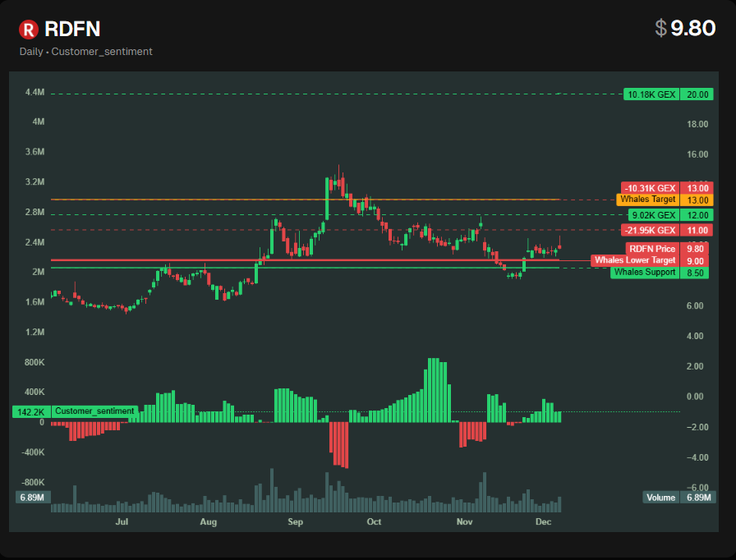Image resolution: width=736 pixels, height=560 pixels.
Task: Click the '6.89M' volume value at right
Action: tap(698, 498)
